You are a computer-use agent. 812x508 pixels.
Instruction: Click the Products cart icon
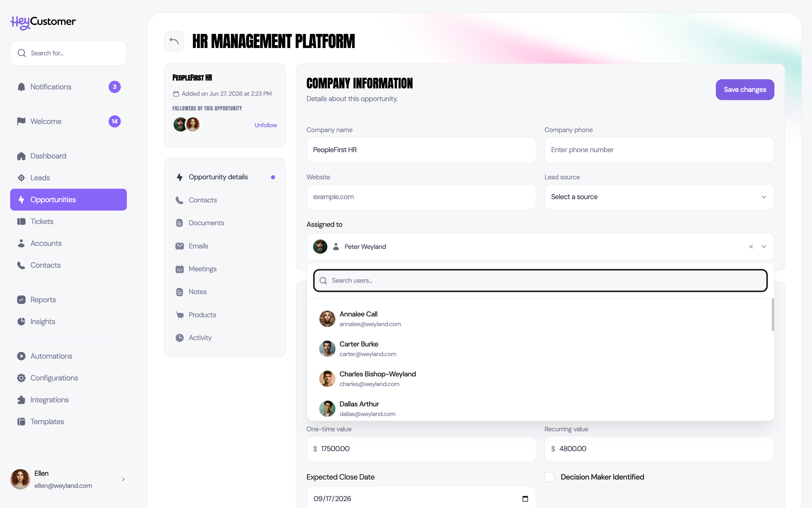tap(179, 315)
